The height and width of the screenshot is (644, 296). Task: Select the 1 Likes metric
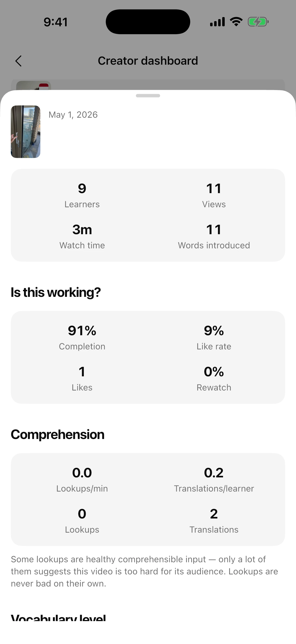(x=82, y=379)
